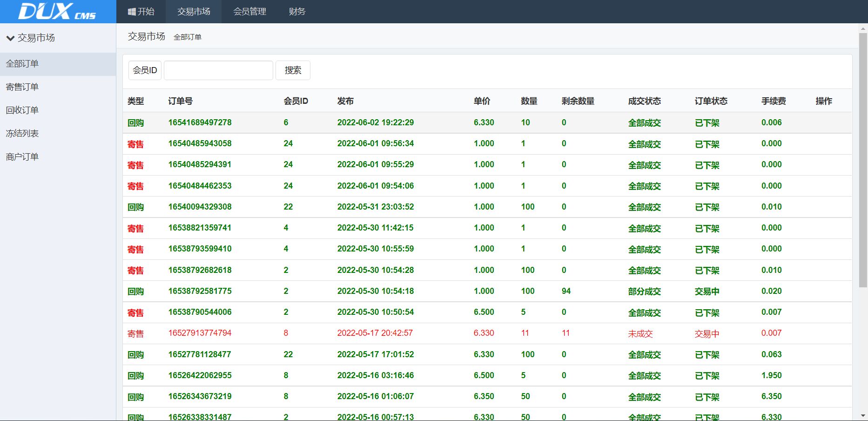868x421 pixels.
Task: Click fee value 0.006
Action: (x=772, y=122)
